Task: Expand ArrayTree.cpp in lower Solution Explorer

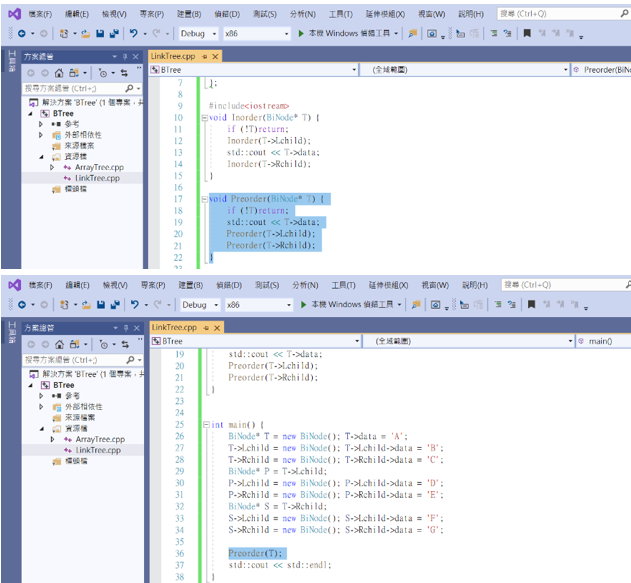Action: click(52, 439)
